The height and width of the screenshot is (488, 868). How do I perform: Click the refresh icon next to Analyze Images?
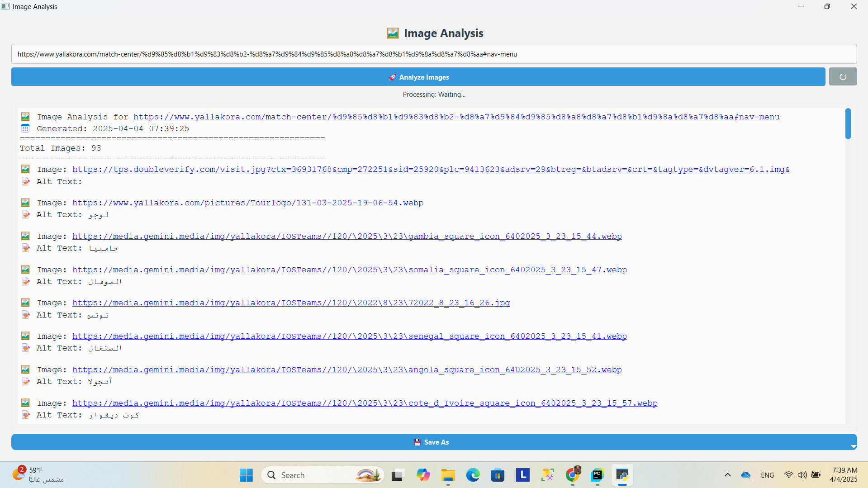(842, 77)
